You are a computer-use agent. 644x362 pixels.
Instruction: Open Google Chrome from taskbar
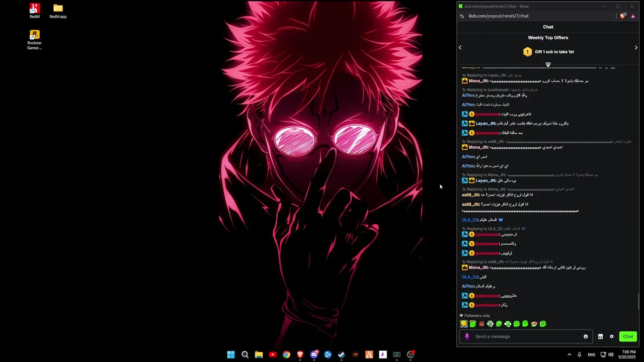tap(286, 354)
